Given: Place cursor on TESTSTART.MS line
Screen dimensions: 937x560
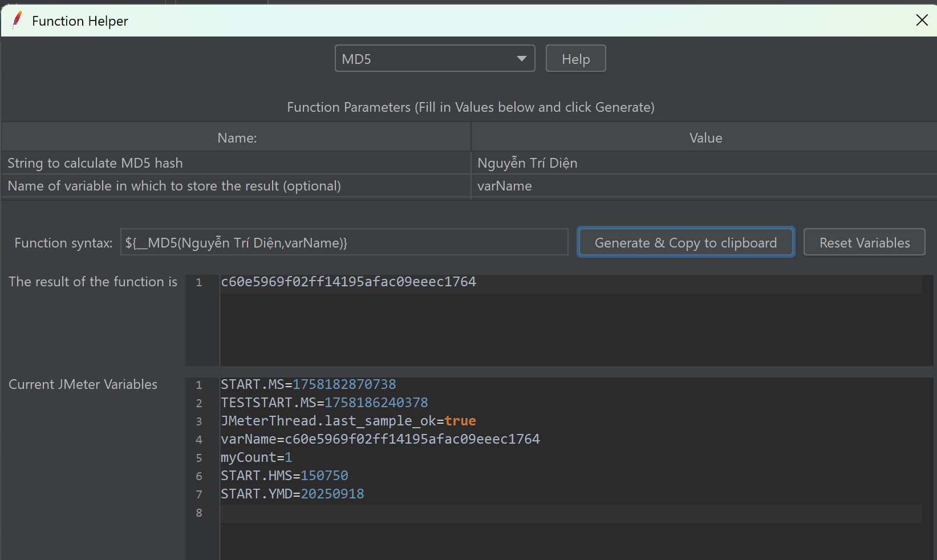Looking at the screenshot, I should (324, 403).
